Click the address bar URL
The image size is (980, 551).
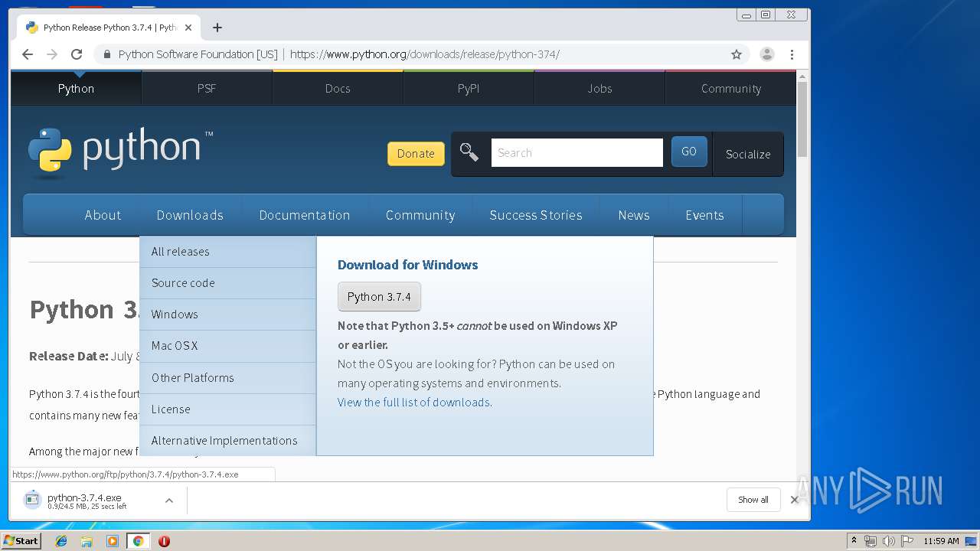point(425,54)
